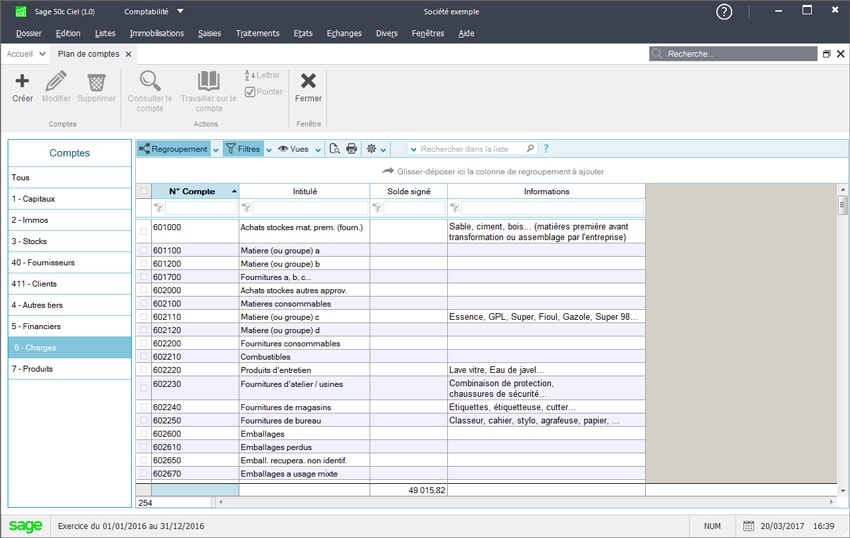Click the list toolbar blue help icon
Screen dimensions: 850x538
pyautogui.click(x=546, y=149)
